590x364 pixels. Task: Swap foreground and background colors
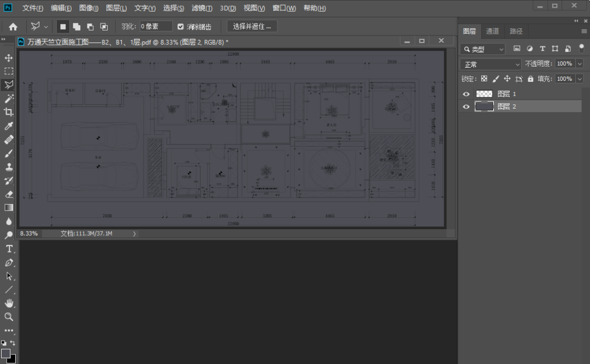point(13,343)
